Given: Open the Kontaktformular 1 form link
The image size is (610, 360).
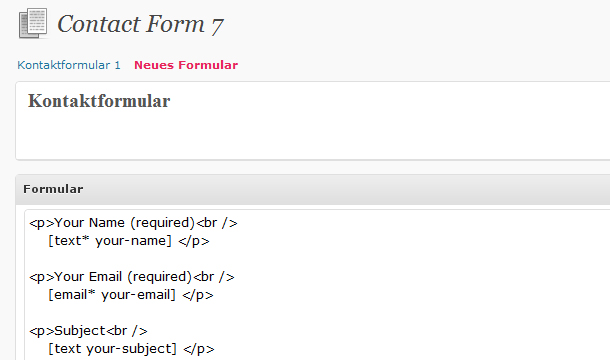Looking at the screenshot, I should pos(69,65).
